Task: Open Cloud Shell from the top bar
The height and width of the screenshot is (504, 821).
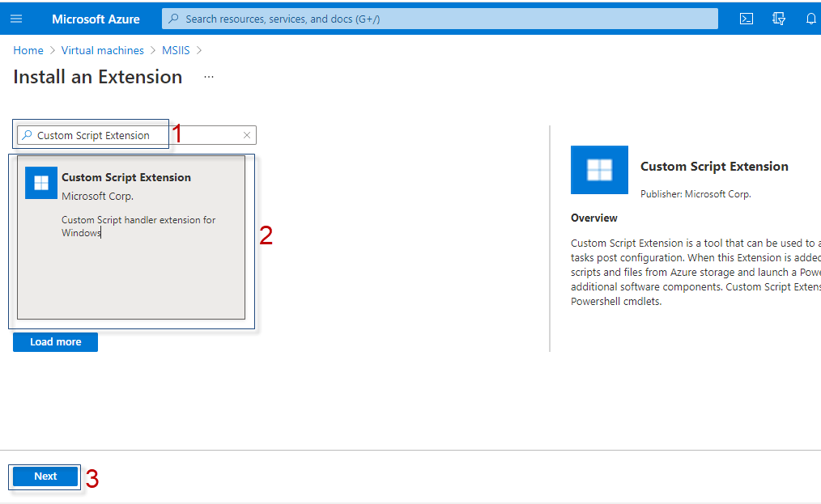Action: 747,19
